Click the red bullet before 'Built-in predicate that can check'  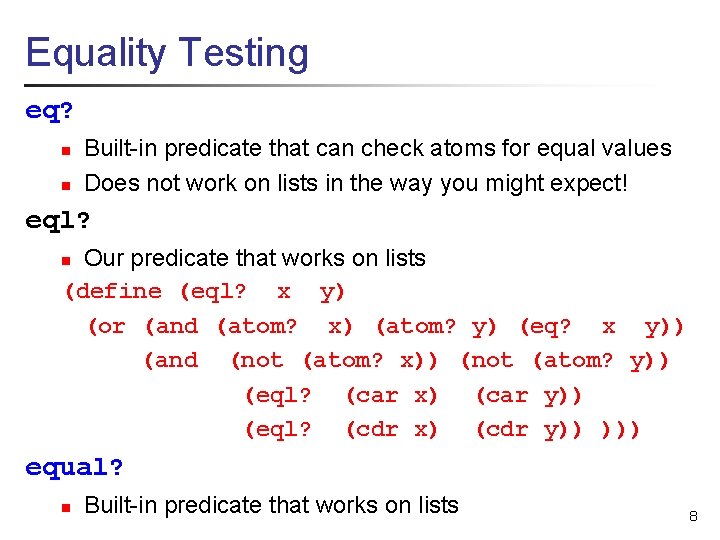(x=64, y=151)
